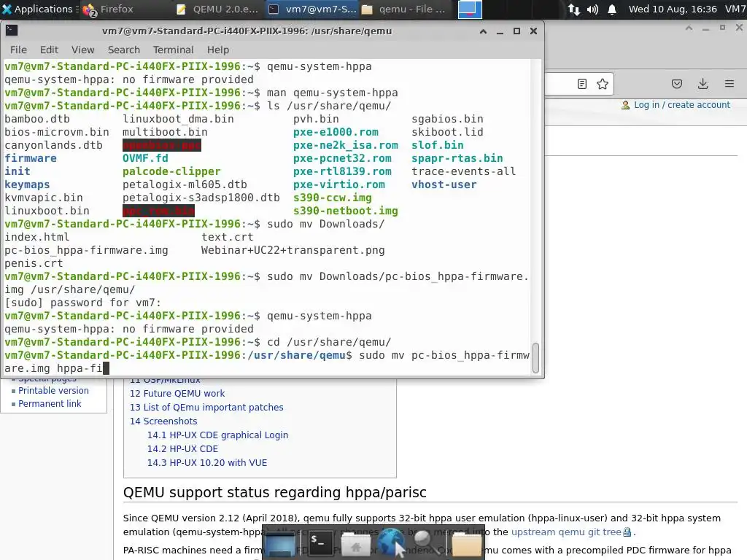Click the Show Desktop icon in the dock

[281, 542]
